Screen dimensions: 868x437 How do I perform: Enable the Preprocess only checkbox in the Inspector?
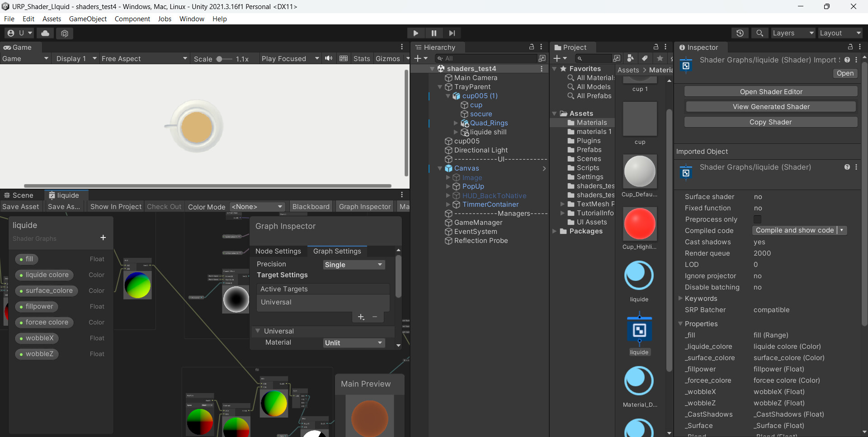point(758,219)
